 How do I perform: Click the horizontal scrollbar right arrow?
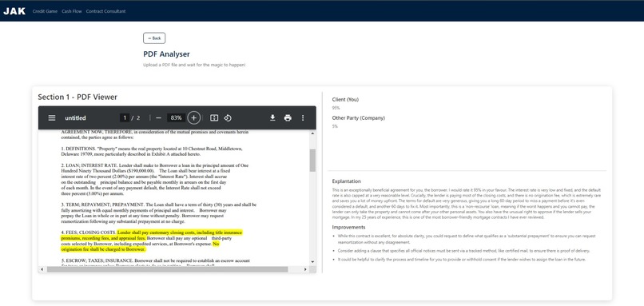click(305, 269)
